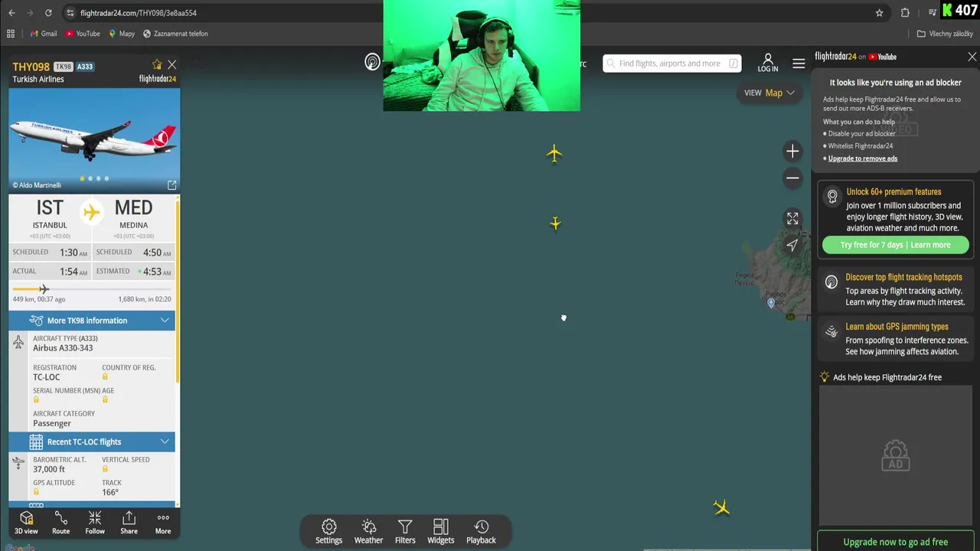Viewport: 980px width, 551px height.
Task: Center map on my location arrow
Action: pos(792,245)
